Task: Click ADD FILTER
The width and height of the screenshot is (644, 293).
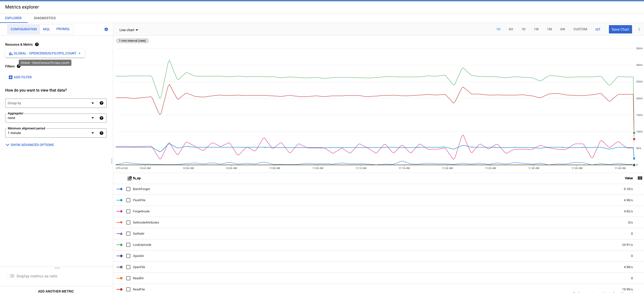Action: point(20,77)
